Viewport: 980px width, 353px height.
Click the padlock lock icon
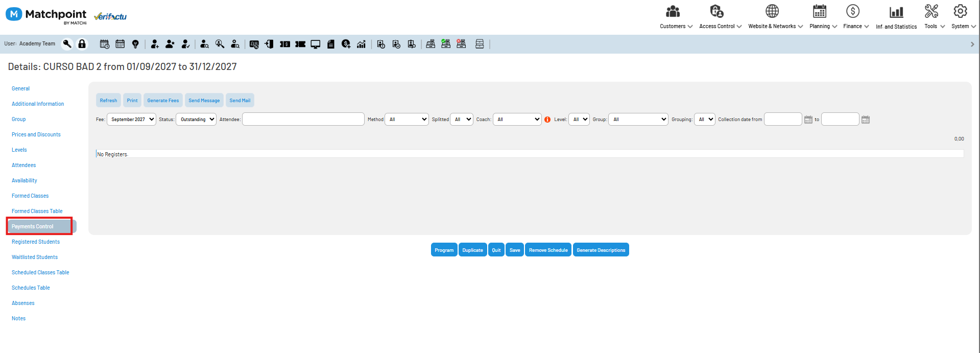(82, 44)
